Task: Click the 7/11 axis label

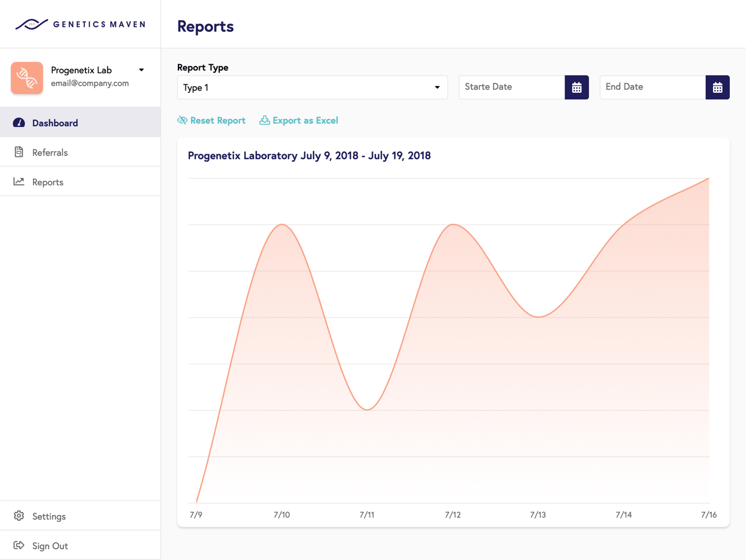Action: (x=367, y=514)
